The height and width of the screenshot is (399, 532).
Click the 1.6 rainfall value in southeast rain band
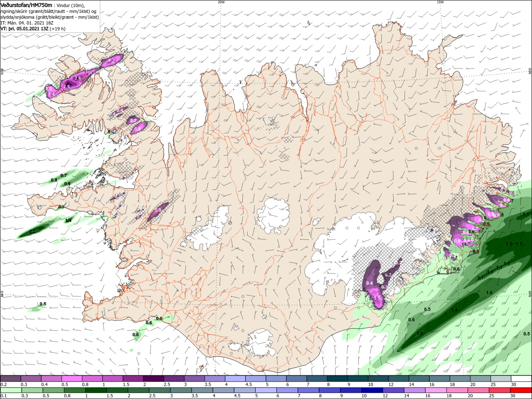[420, 333]
